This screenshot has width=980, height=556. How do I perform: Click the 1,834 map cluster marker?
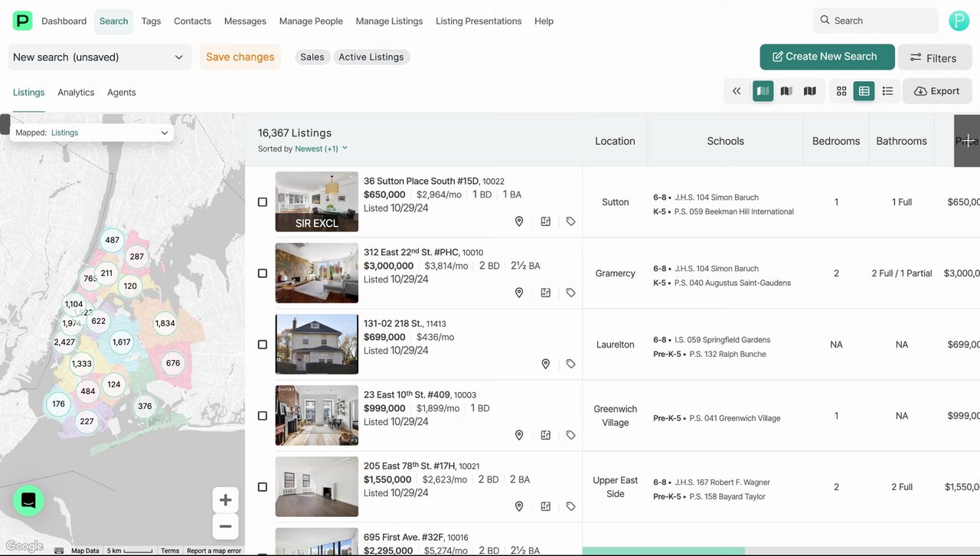(165, 323)
